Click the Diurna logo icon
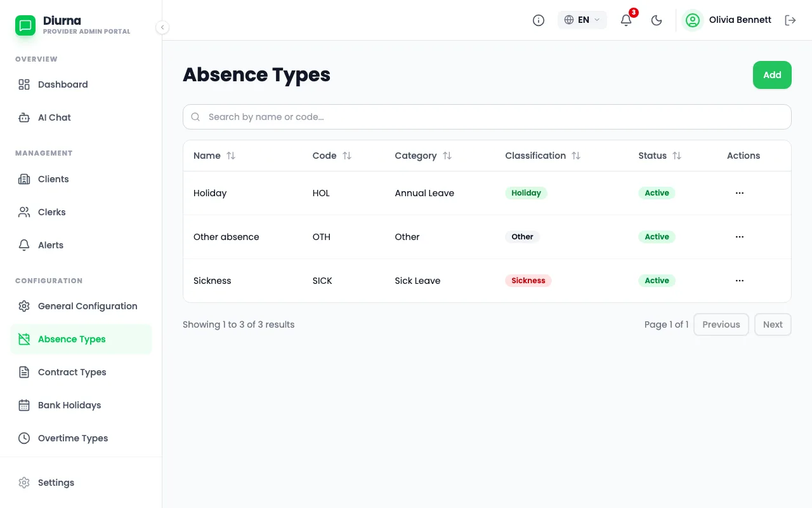The height and width of the screenshot is (508, 812). pyautogui.click(x=25, y=25)
